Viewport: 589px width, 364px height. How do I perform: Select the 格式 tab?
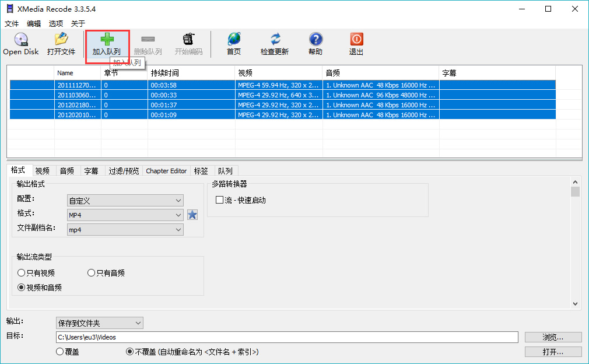click(18, 170)
